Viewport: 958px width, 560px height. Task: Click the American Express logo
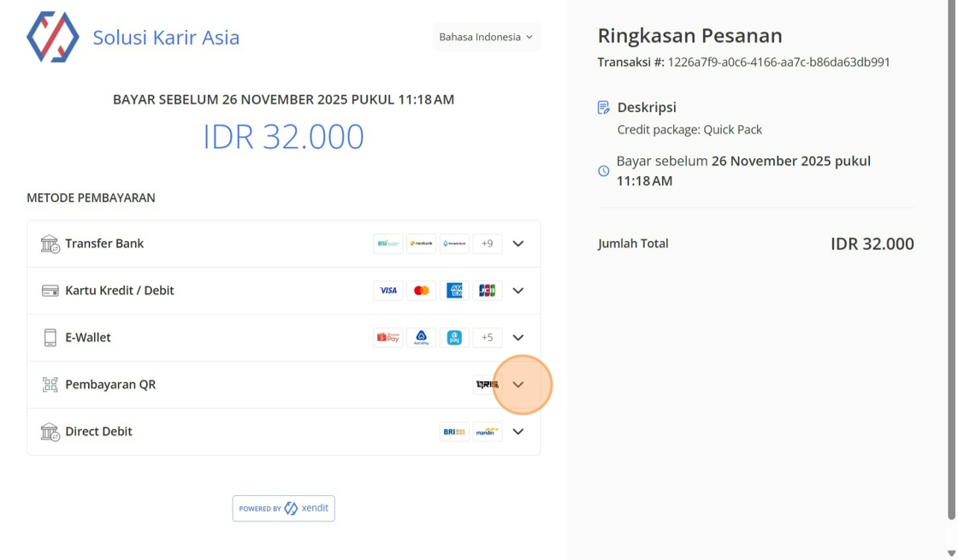pyautogui.click(x=454, y=291)
